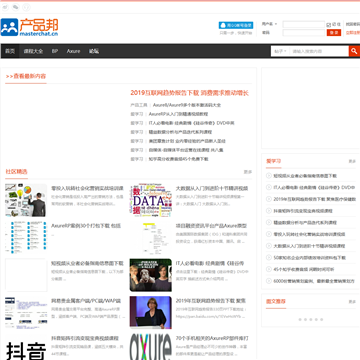360x360 pixels.
Task: Focus the password input field
Action: (303, 33)
